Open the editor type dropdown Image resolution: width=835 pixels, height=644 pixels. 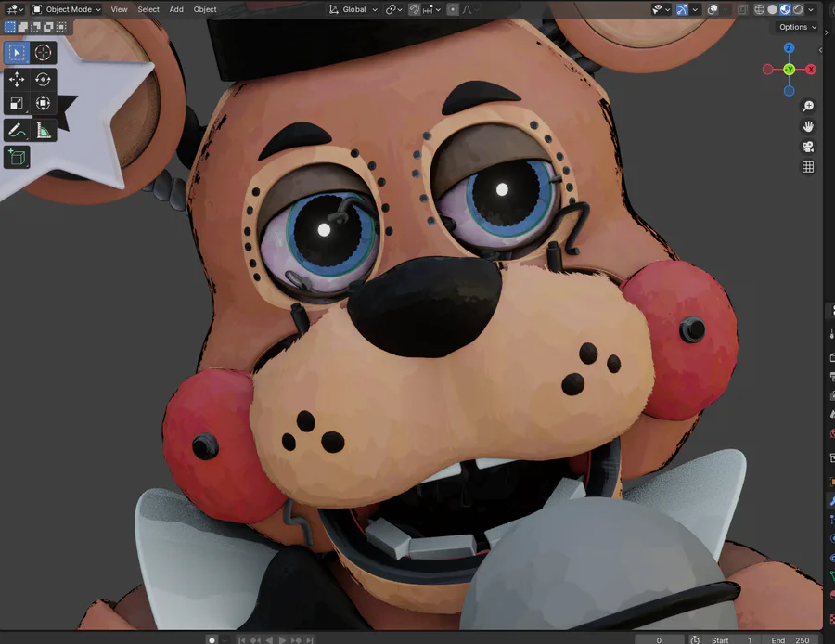[14, 9]
